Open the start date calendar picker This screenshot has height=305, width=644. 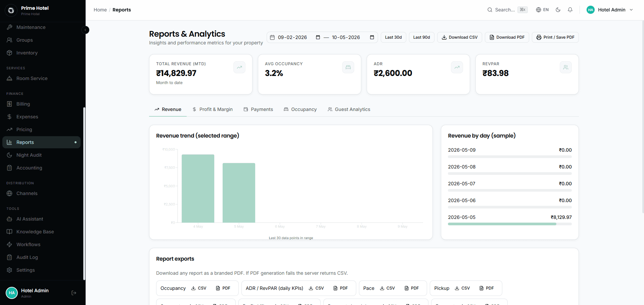[318, 37]
